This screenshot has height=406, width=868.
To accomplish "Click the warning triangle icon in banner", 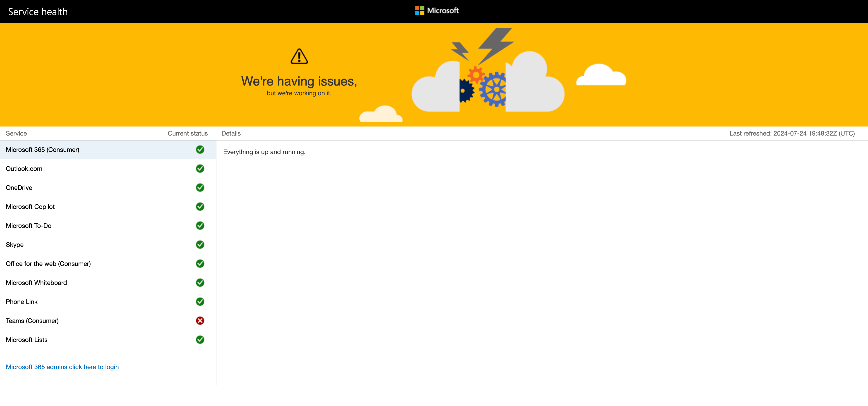I will (299, 56).
